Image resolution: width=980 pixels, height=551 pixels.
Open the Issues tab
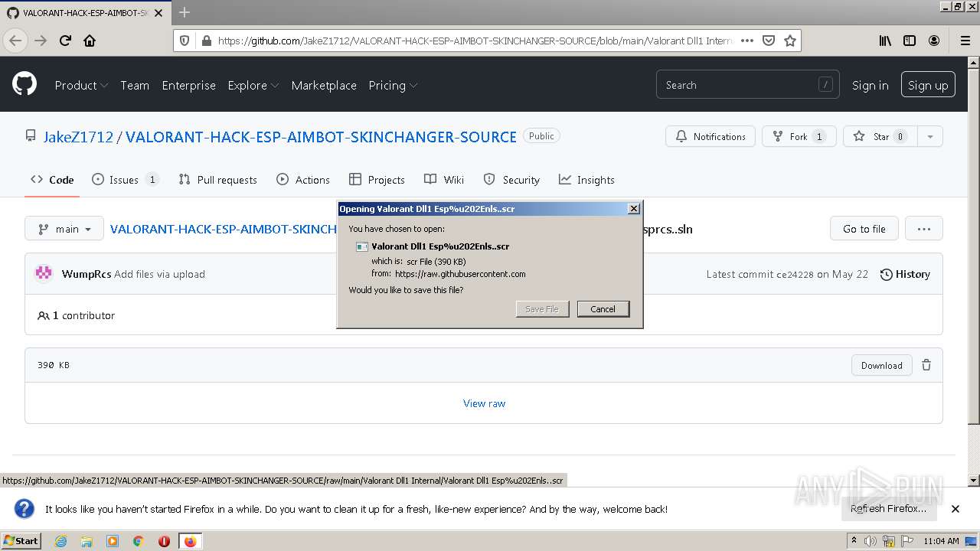pos(125,180)
